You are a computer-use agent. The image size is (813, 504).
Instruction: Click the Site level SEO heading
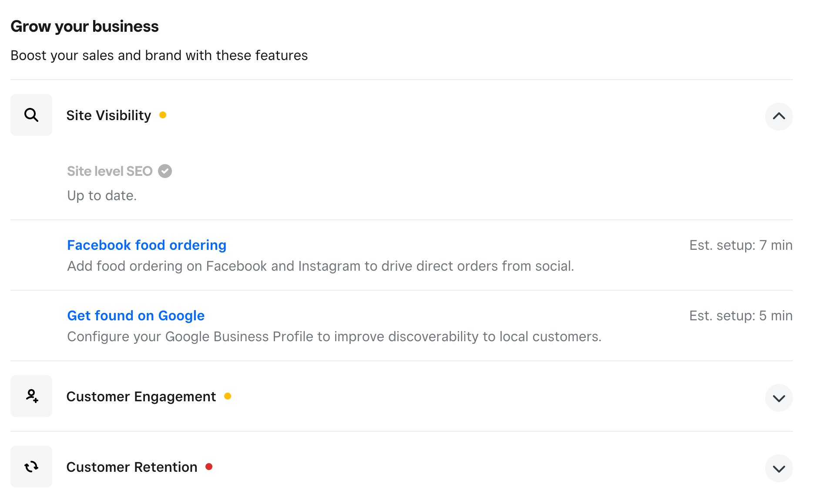click(x=110, y=171)
